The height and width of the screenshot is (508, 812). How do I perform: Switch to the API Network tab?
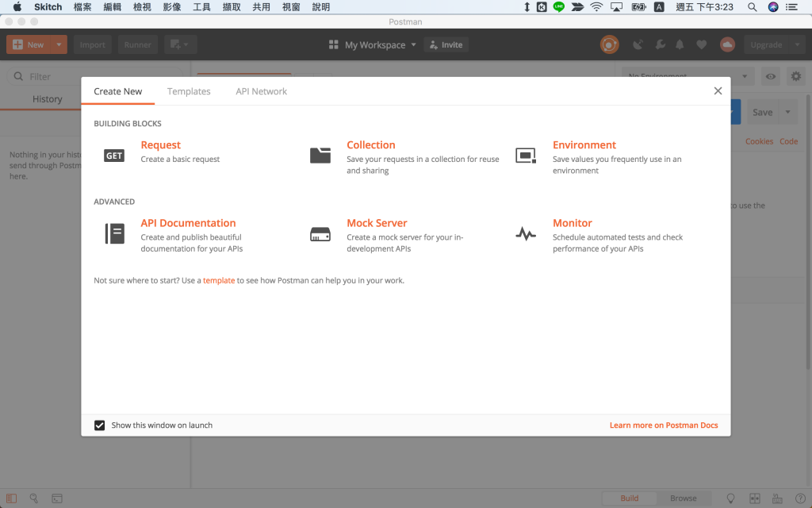pos(261,91)
